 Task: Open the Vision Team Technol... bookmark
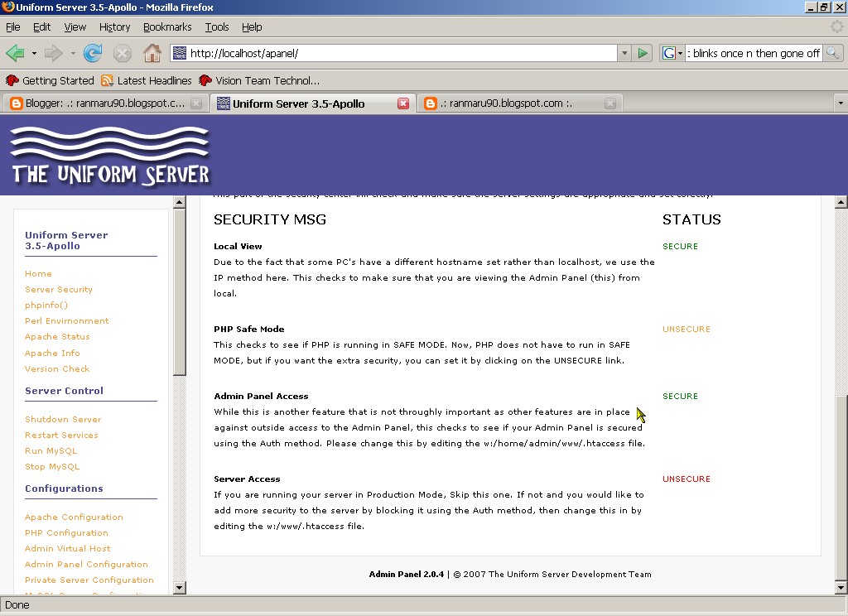click(259, 80)
